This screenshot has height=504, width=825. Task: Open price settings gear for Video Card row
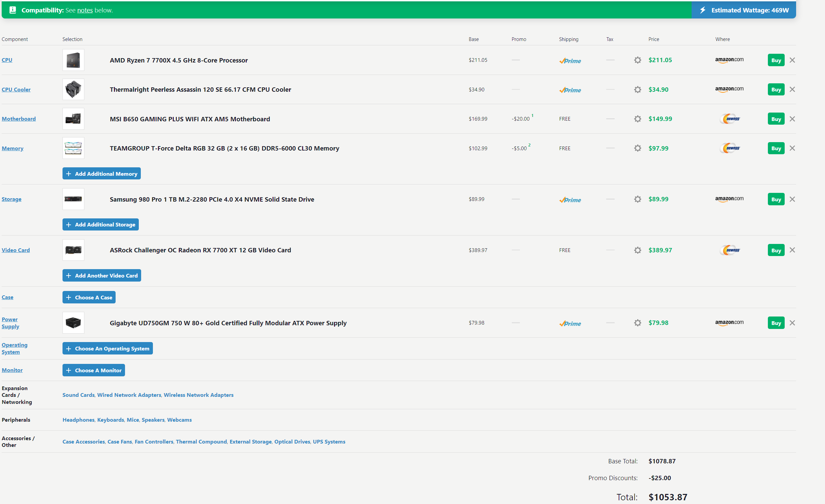pyautogui.click(x=637, y=250)
